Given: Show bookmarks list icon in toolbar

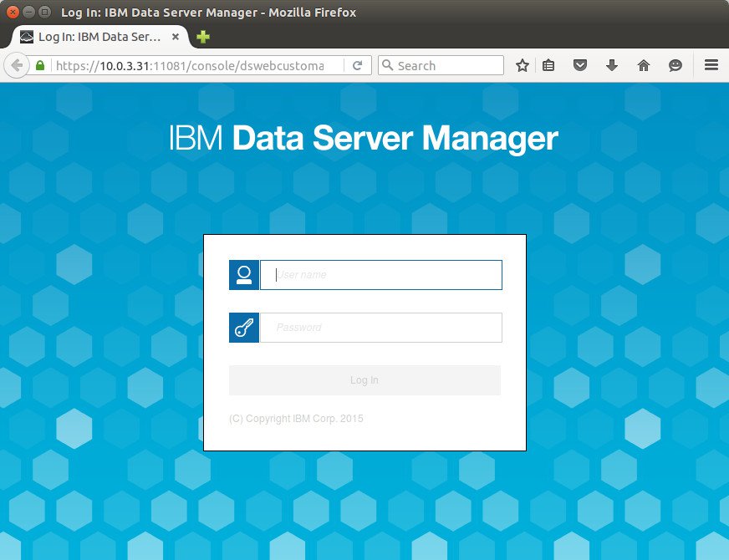Looking at the screenshot, I should [x=548, y=65].
